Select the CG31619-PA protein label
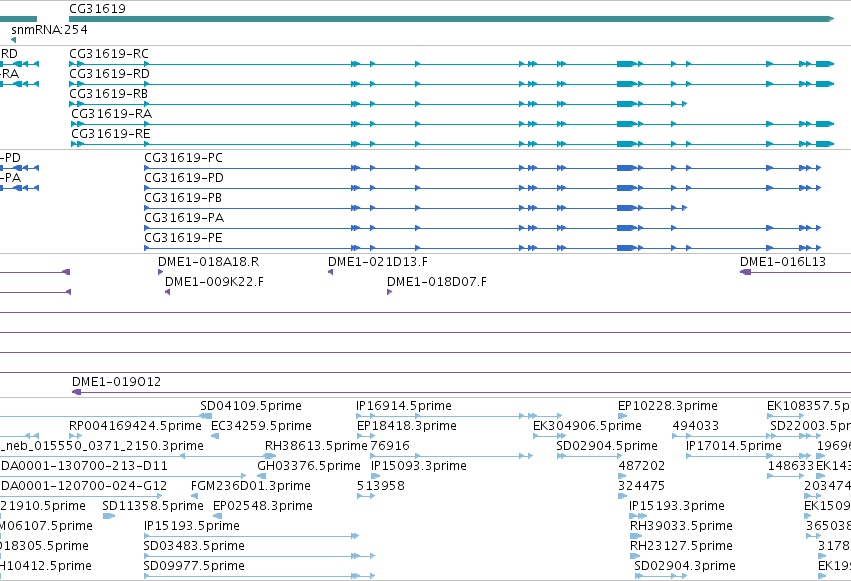The image size is (851, 581). point(184,218)
